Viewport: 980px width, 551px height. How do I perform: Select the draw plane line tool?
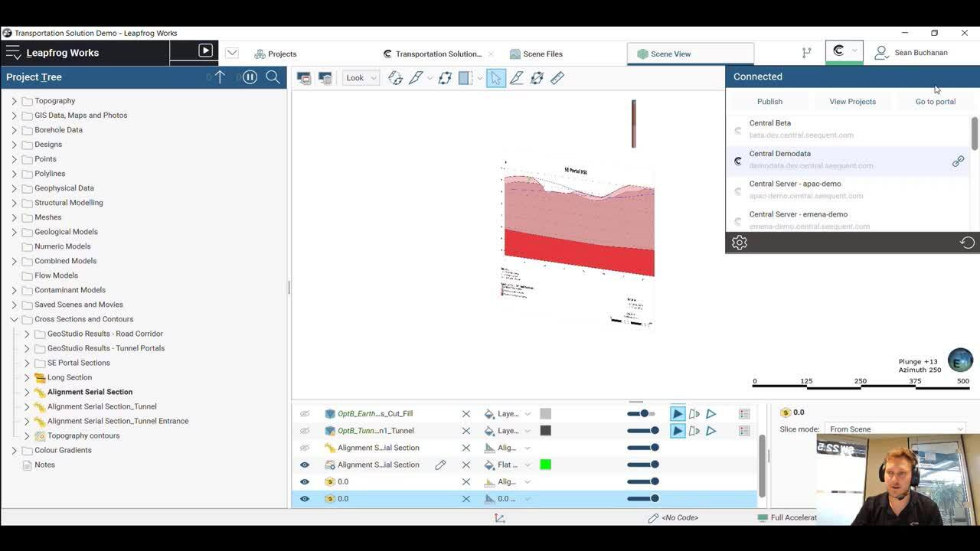pyautogui.click(x=517, y=78)
